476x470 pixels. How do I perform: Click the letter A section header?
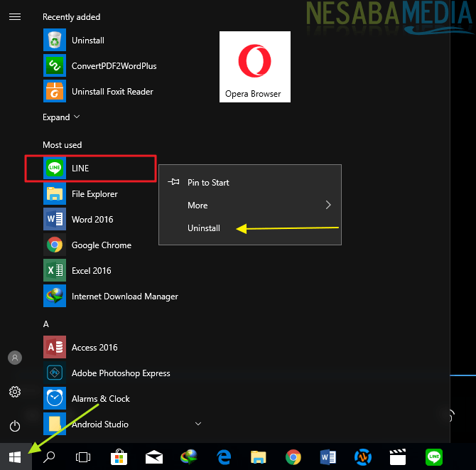point(46,324)
